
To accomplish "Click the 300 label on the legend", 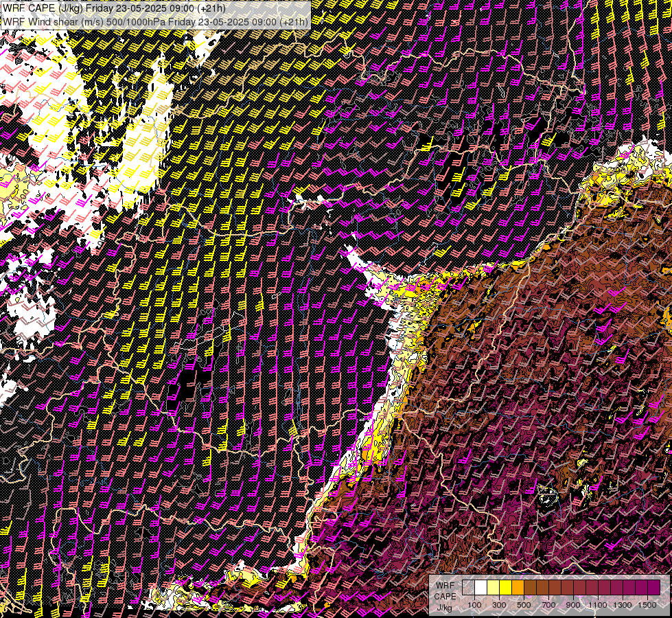I will point(499,605).
